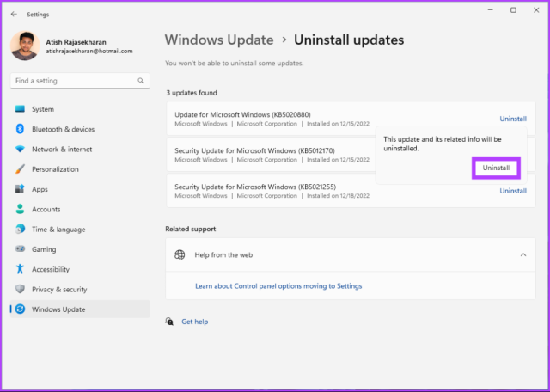The image size is (550, 392).
Task: Click the Get help icon
Action: (169, 322)
